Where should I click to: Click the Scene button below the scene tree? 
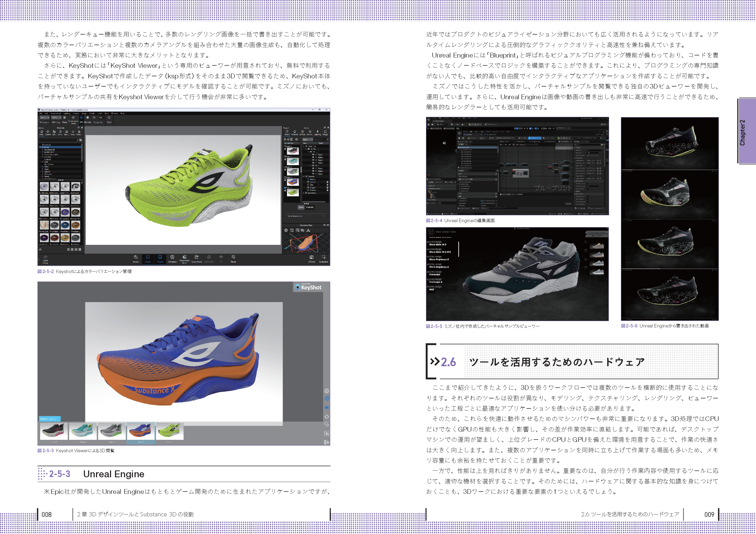[x=301, y=207]
